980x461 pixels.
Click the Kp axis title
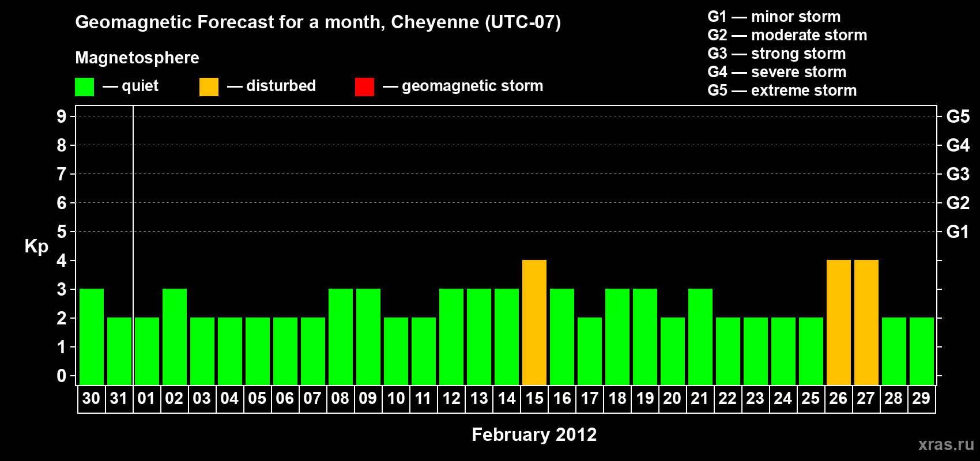coord(36,247)
